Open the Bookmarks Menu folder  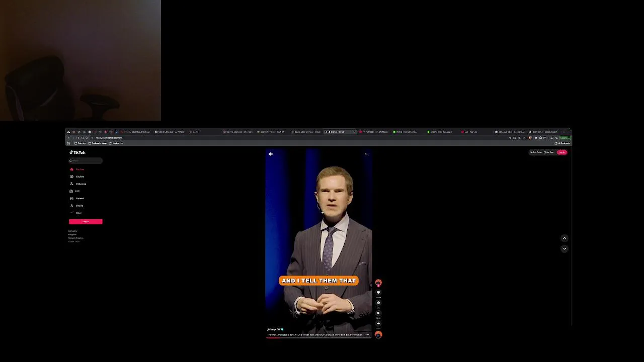click(x=97, y=143)
